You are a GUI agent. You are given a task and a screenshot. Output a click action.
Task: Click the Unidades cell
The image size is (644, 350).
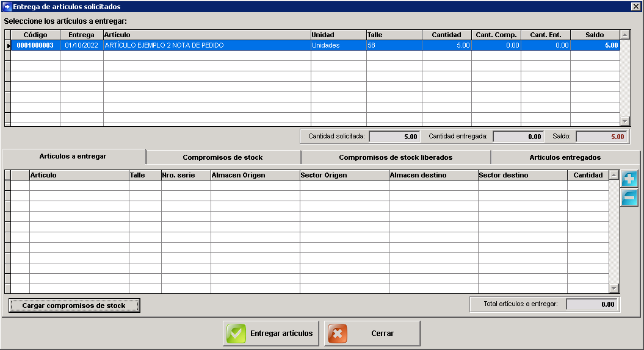pos(338,45)
